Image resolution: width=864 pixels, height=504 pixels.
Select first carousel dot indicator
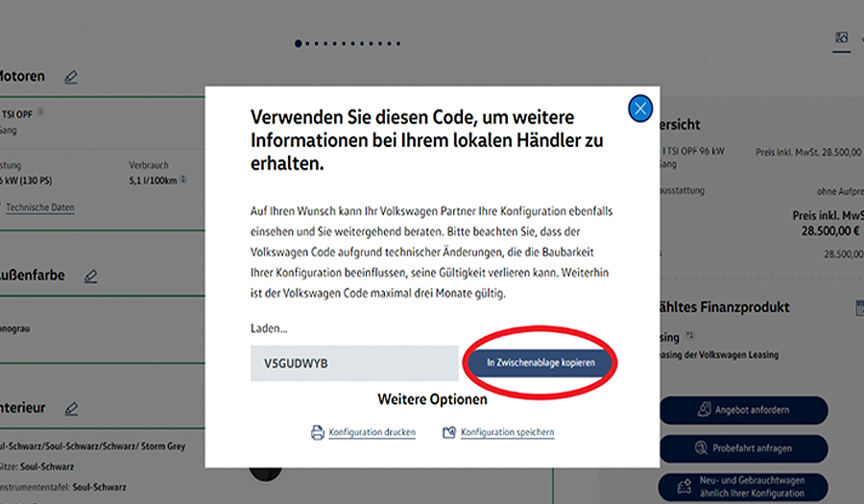click(x=299, y=43)
